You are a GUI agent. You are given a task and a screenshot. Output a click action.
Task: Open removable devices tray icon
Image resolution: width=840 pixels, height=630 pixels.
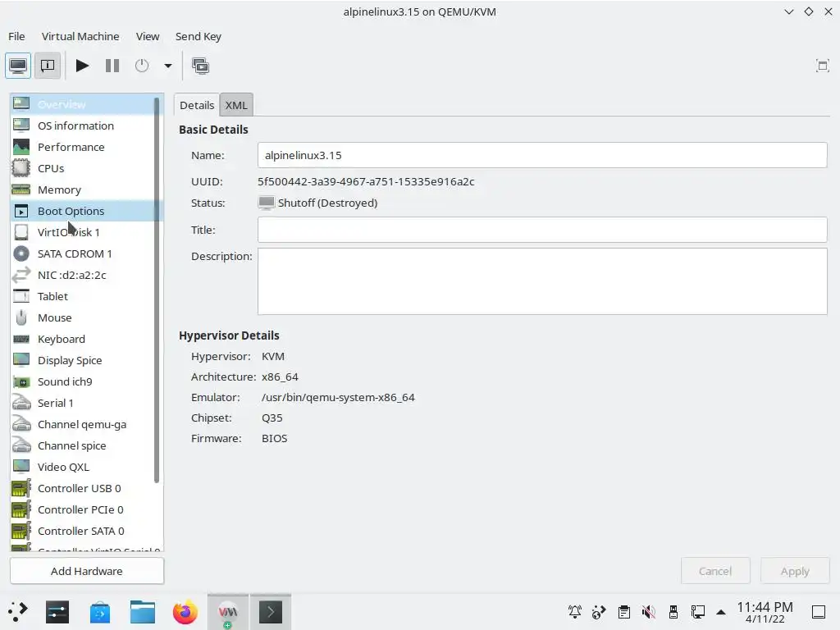[x=673, y=612]
